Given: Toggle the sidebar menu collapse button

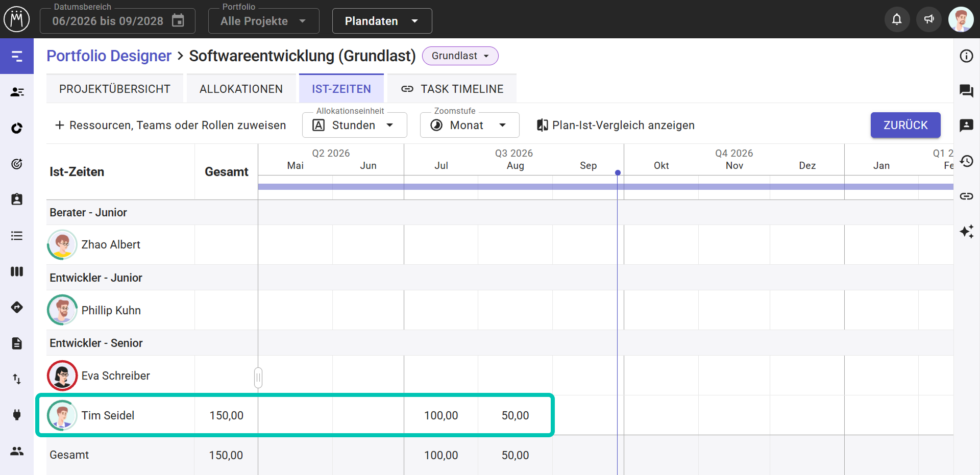Looking at the screenshot, I should pyautogui.click(x=17, y=56).
